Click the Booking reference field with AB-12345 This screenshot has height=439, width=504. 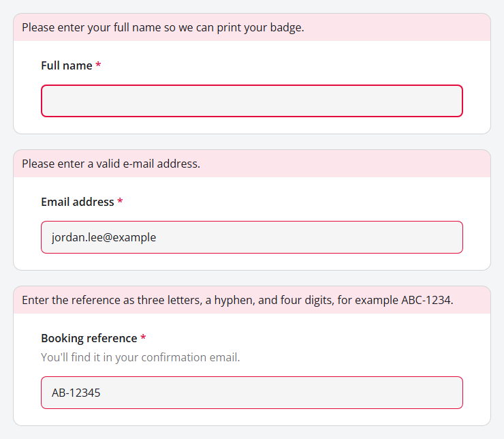(x=252, y=393)
